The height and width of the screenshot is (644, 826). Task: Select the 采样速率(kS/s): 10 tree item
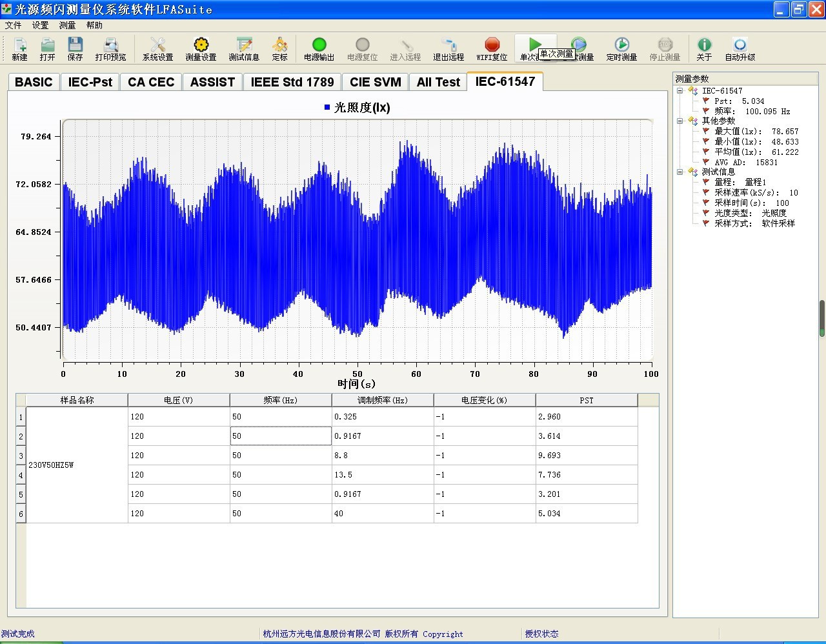tap(756, 193)
